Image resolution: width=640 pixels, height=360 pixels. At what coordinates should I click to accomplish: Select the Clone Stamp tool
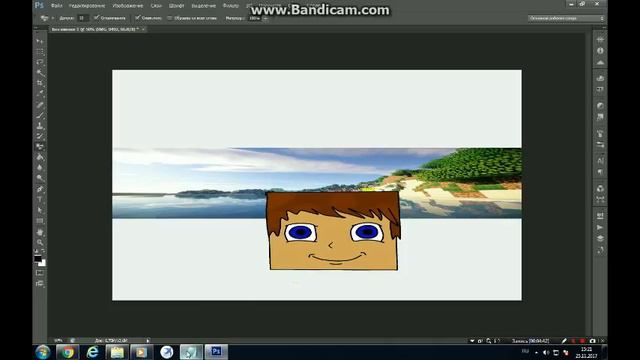click(x=40, y=126)
